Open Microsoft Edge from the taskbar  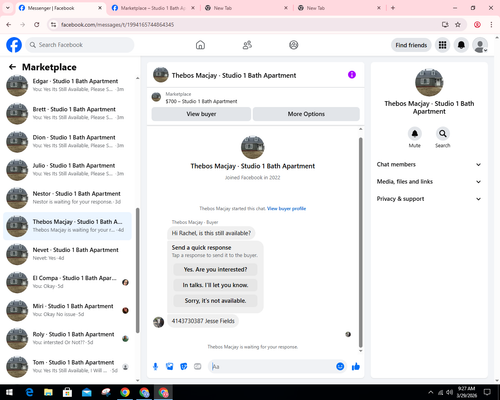pyautogui.click(x=29, y=392)
